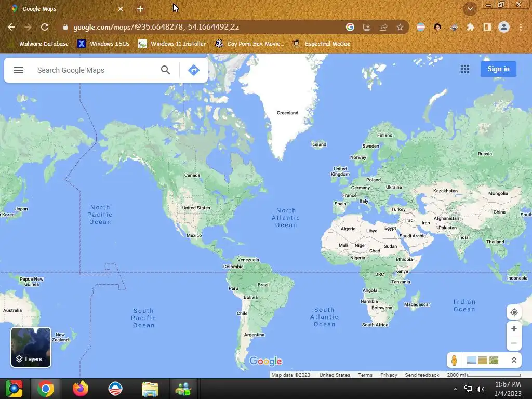The width and height of the screenshot is (532, 399).
Task: Share this page via share icon
Action: [383, 27]
